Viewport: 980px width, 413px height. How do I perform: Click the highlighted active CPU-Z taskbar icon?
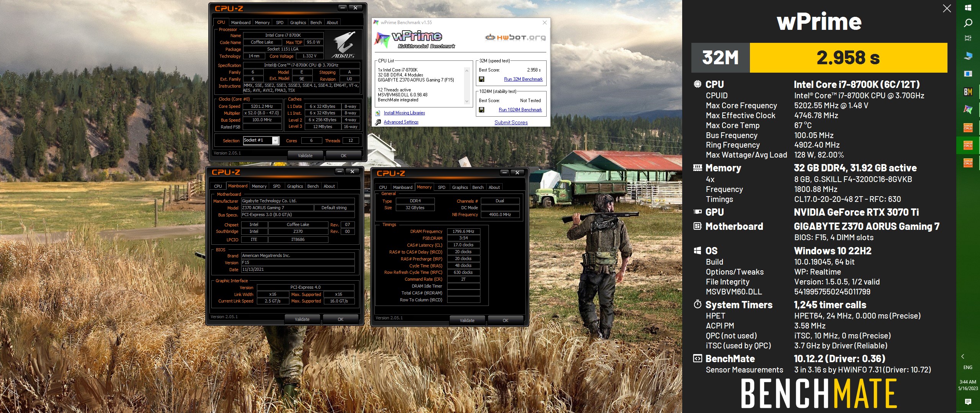968,145
